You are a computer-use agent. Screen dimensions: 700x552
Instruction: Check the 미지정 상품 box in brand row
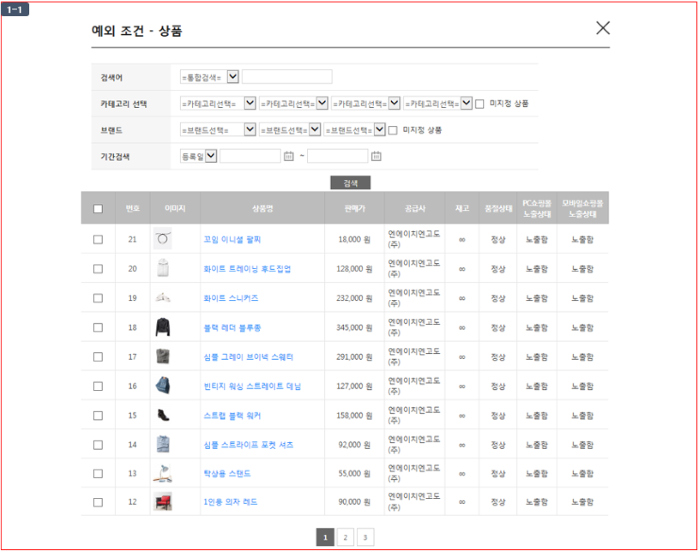pyautogui.click(x=393, y=130)
